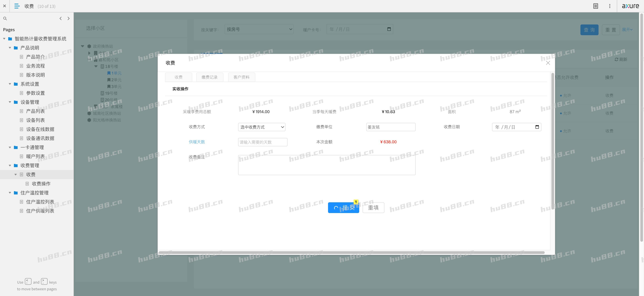
Task: Switch to the 客户资料 tab
Action: click(241, 77)
